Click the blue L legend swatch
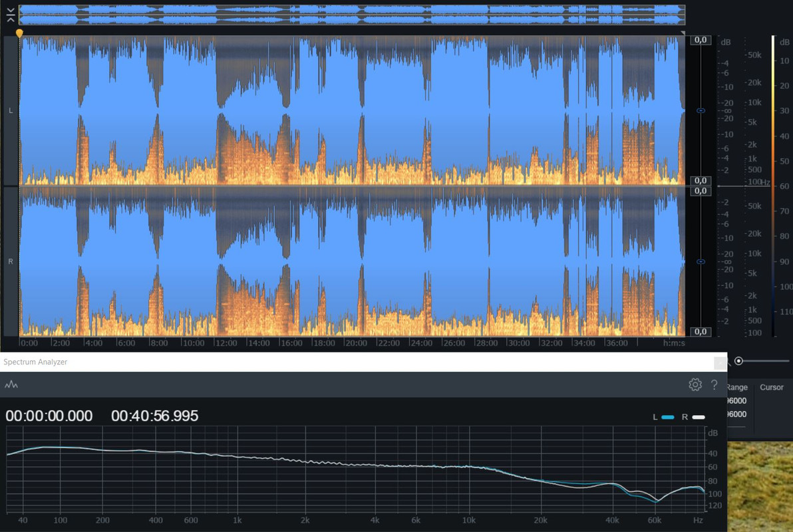This screenshot has width=793, height=532. pyautogui.click(x=667, y=417)
